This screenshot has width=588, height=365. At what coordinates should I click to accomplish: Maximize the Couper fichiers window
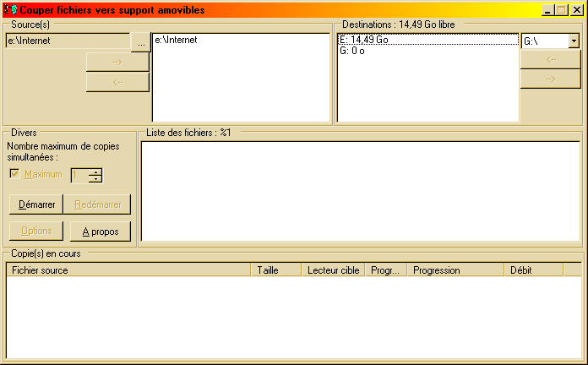(562, 9)
